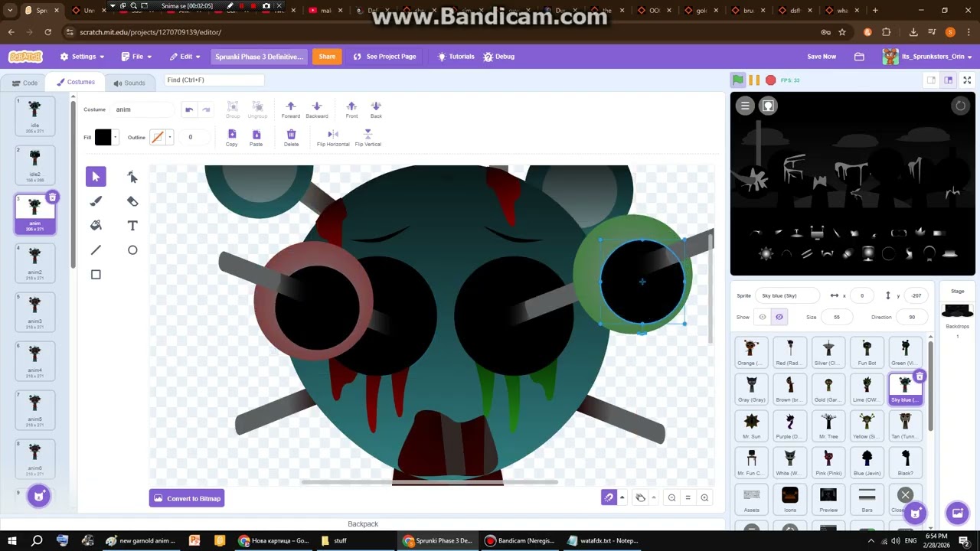The image size is (980, 551).
Task: Switch to the Sounds tab
Action: pos(129,83)
